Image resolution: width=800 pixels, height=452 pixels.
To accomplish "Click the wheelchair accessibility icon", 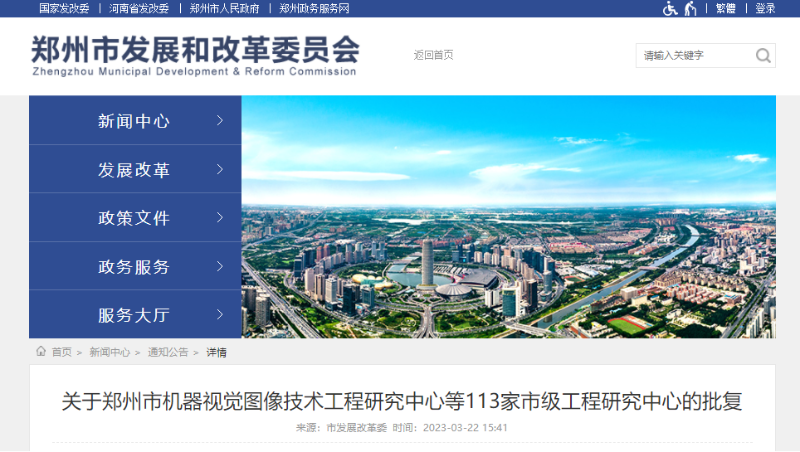I will tap(670, 8).
